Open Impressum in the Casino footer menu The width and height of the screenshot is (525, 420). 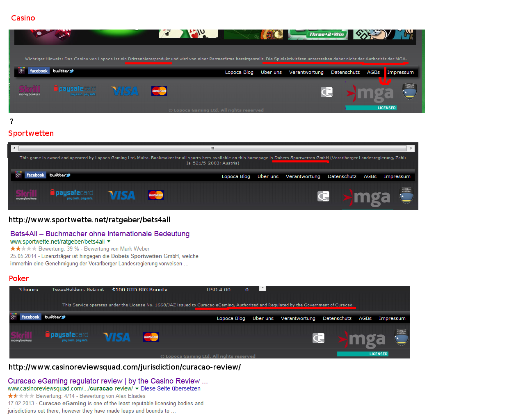click(x=400, y=72)
